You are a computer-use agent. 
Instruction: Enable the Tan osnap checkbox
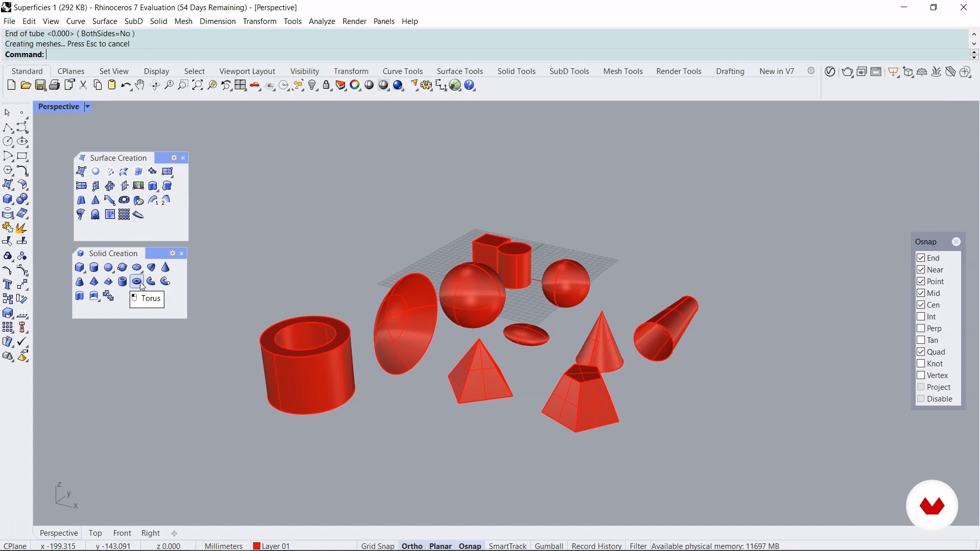921,340
